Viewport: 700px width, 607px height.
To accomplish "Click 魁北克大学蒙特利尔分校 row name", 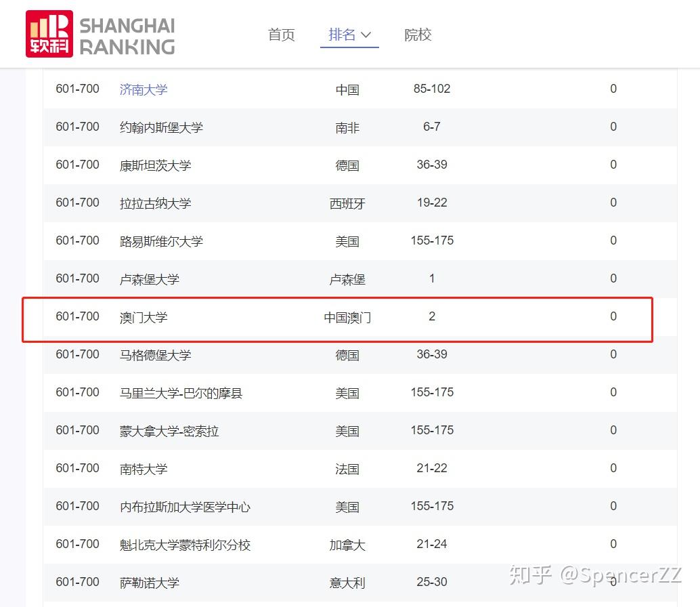I will click(x=185, y=545).
